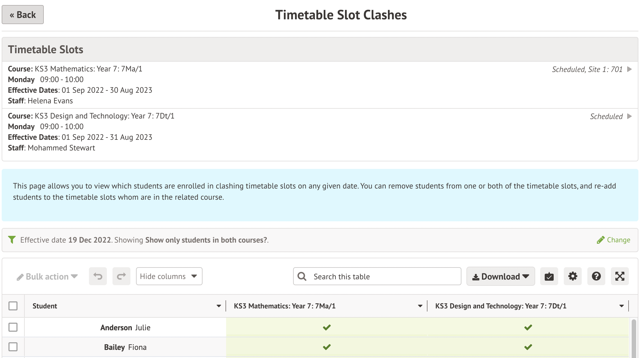Select Bailey Fiona's row checkbox
644x358 pixels.
point(13,347)
